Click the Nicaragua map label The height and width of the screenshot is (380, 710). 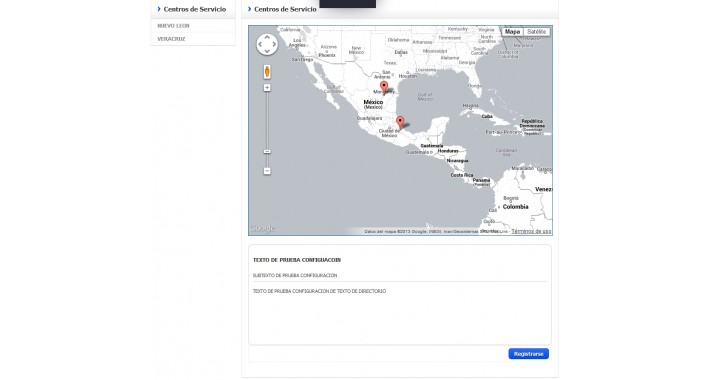click(457, 161)
